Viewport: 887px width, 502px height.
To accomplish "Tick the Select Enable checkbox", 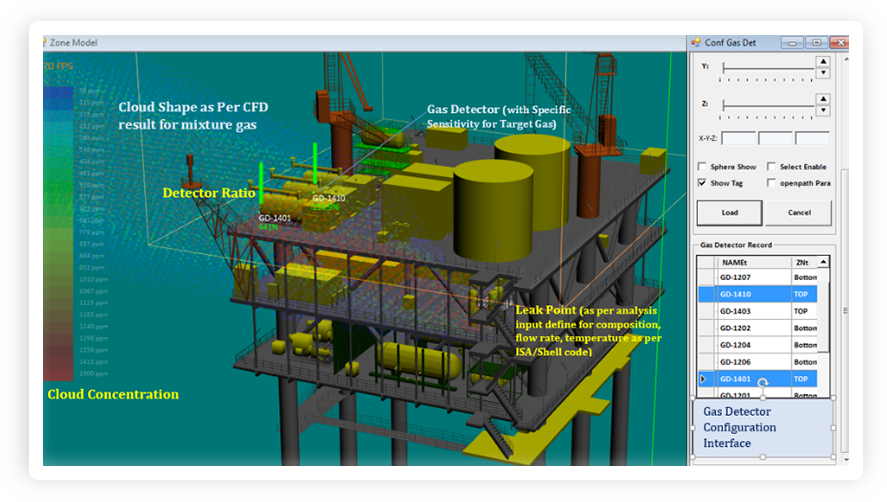I will [x=772, y=167].
